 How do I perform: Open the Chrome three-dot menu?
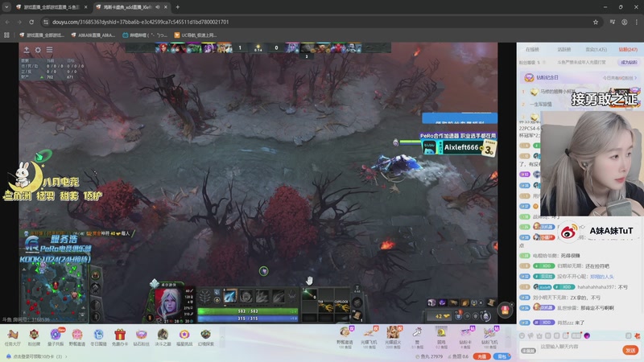coord(637,23)
